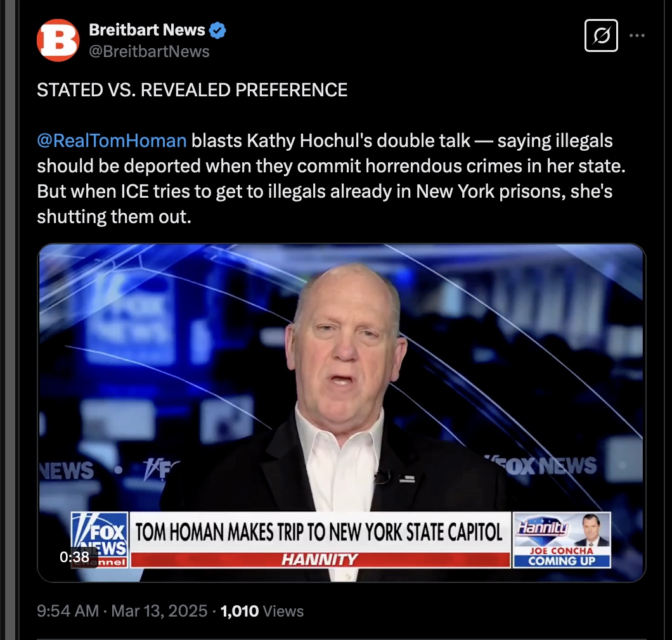Click the red HANNITY banner strip
This screenshot has height=640, width=672.
click(320, 560)
